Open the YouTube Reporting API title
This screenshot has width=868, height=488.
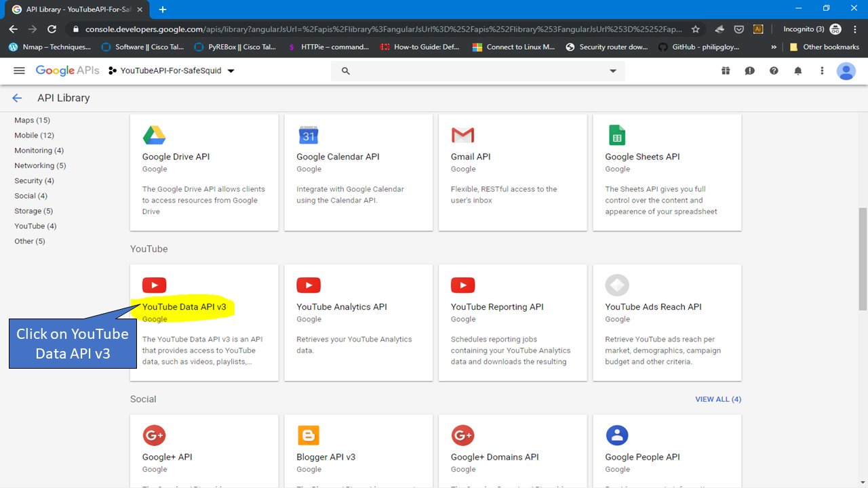(x=497, y=307)
